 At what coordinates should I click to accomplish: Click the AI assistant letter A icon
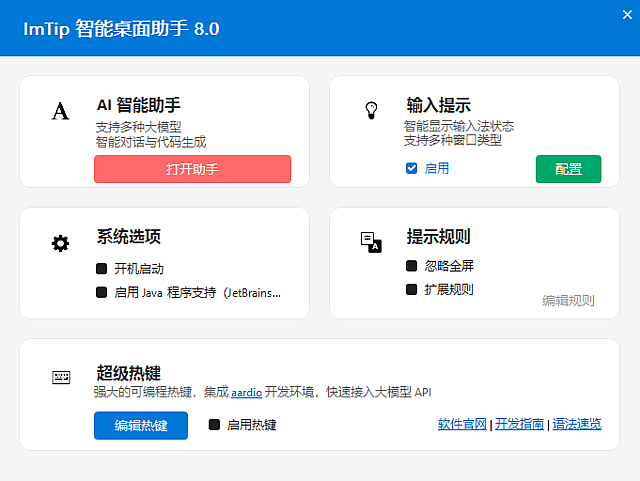pos(61,111)
